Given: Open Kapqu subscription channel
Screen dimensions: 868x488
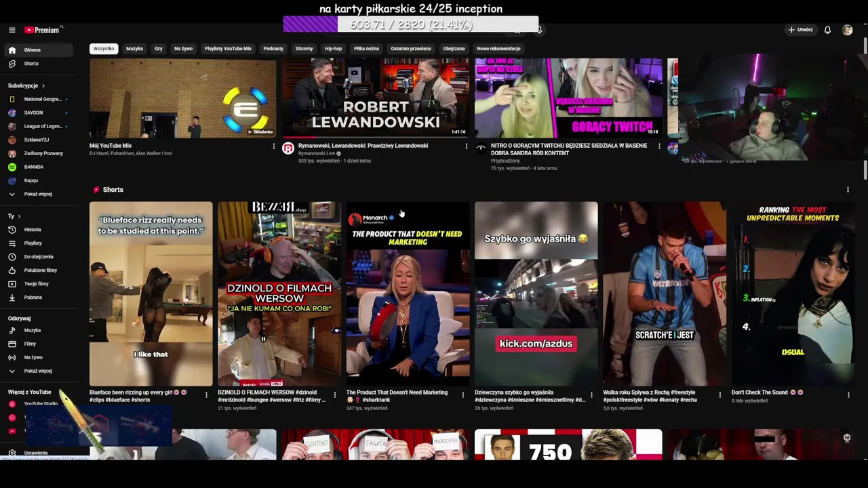Looking at the screenshot, I should (x=40, y=181).
